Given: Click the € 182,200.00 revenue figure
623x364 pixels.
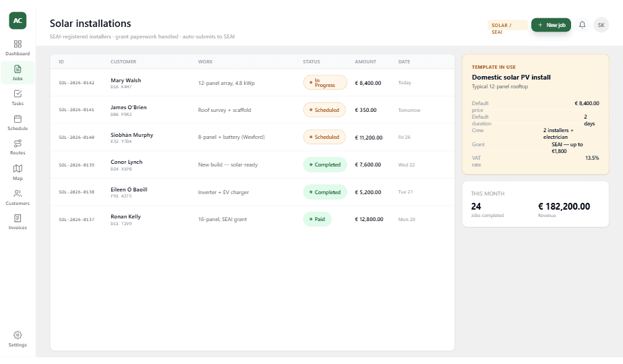Looking at the screenshot, I should tap(564, 207).
